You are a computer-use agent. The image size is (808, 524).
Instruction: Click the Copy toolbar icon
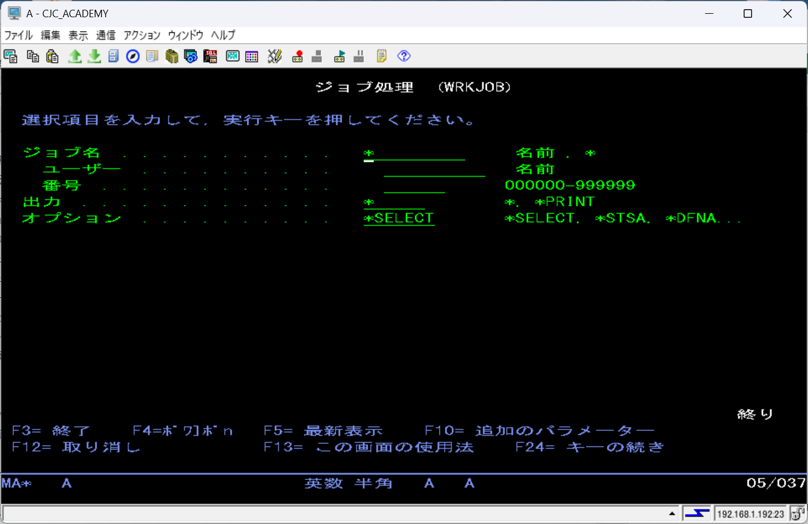tap(33, 56)
